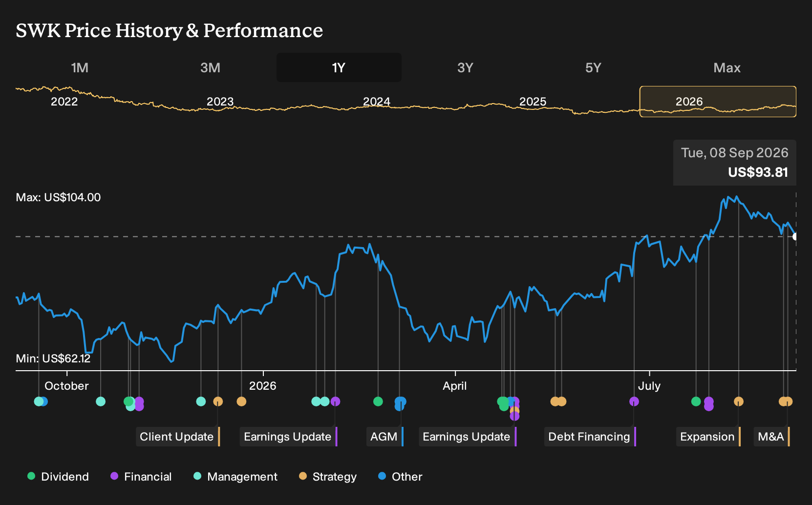This screenshot has height=505, width=812.
Task: Toggle Other events in the legend
Action: [x=400, y=477]
